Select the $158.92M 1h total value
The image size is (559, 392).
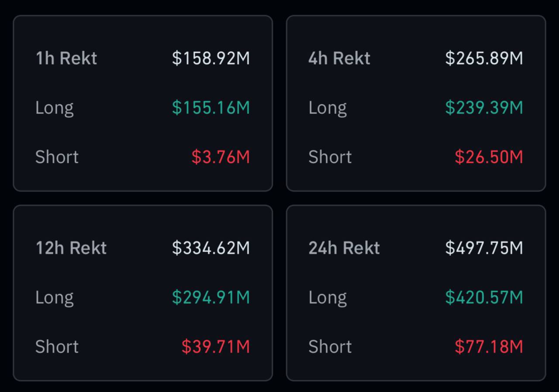tap(210, 58)
